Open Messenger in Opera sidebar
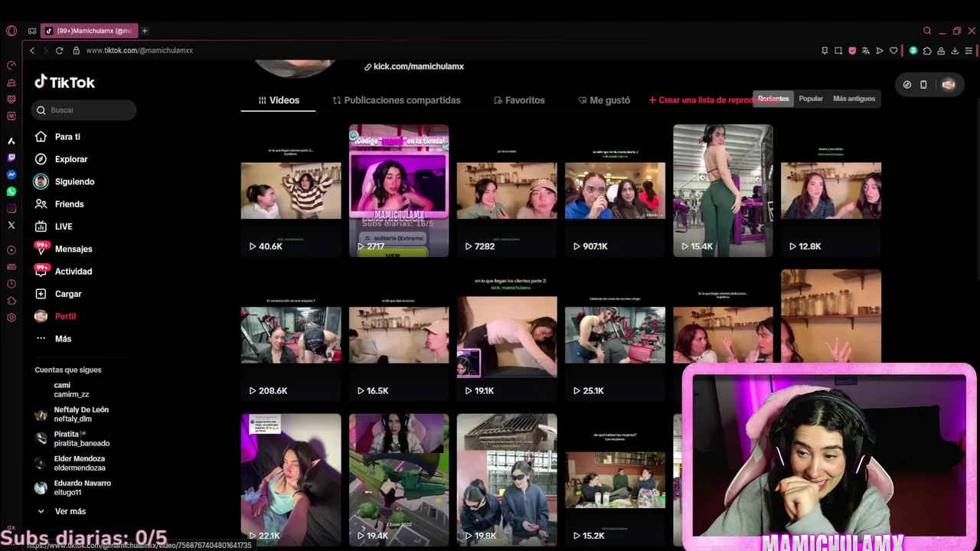Viewport: 980px width, 551px height. pyautogui.click(x=11, y=174)
